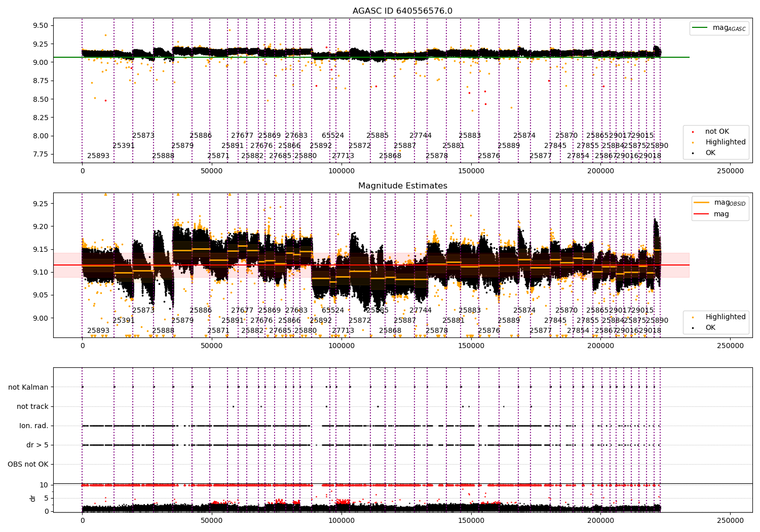
Task: Click obsid label 27677 in top plot
Action: [x=242, y=136]
